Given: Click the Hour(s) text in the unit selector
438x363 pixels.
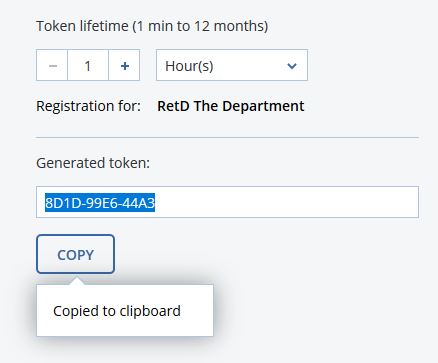Looking at the screenshot, I should tap(189, 66).
